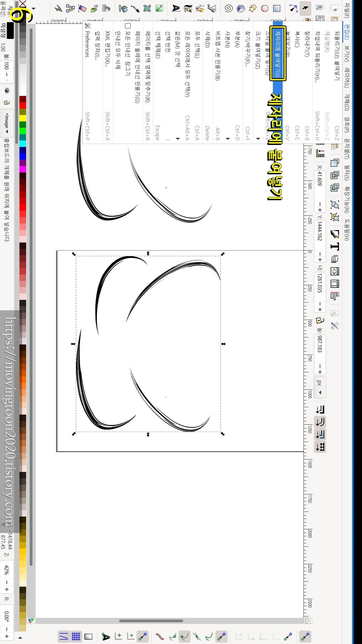The height and width of the screenshot is (644, 362).
Task: Open the XML editor icon in toolbar
Action: 335,271
